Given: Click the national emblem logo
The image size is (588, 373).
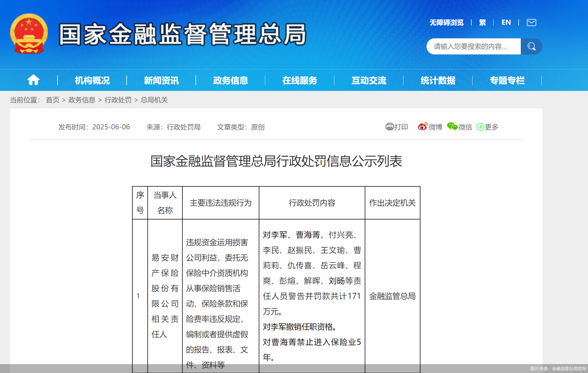Looking at the screenshot, I should 29,34.
